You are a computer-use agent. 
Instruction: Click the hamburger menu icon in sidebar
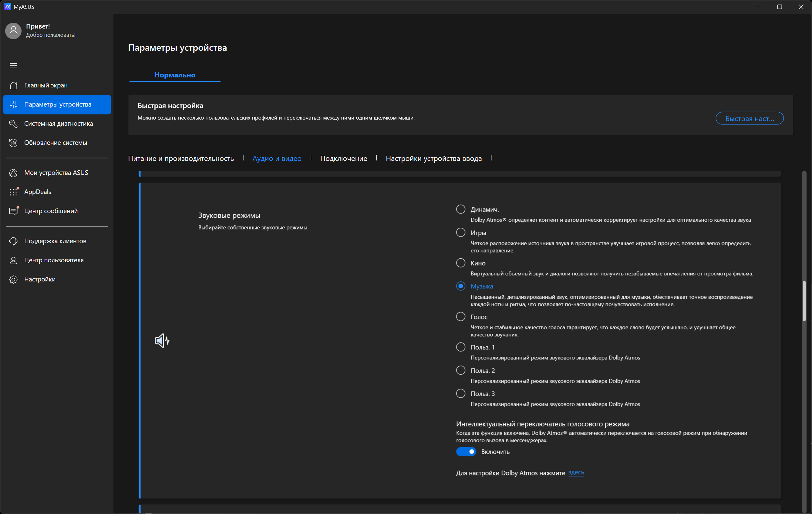coord(13,66)
